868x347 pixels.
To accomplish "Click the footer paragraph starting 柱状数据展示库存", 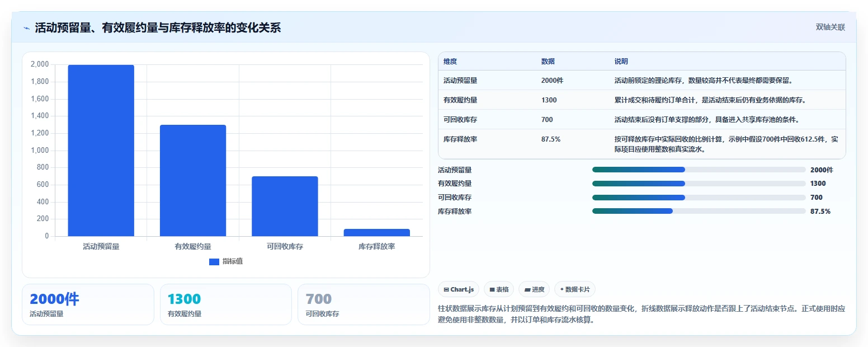I will tap(641, 315).
